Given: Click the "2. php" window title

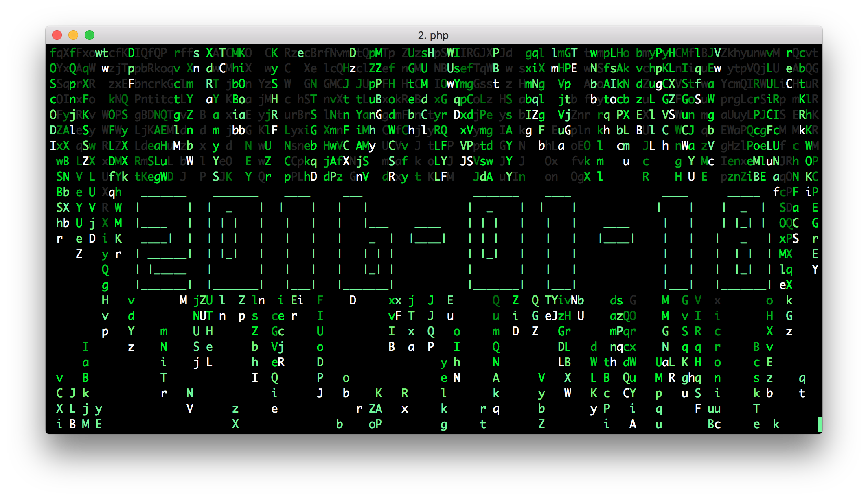Looking at the screenshot, I should [x=433, y=35].
